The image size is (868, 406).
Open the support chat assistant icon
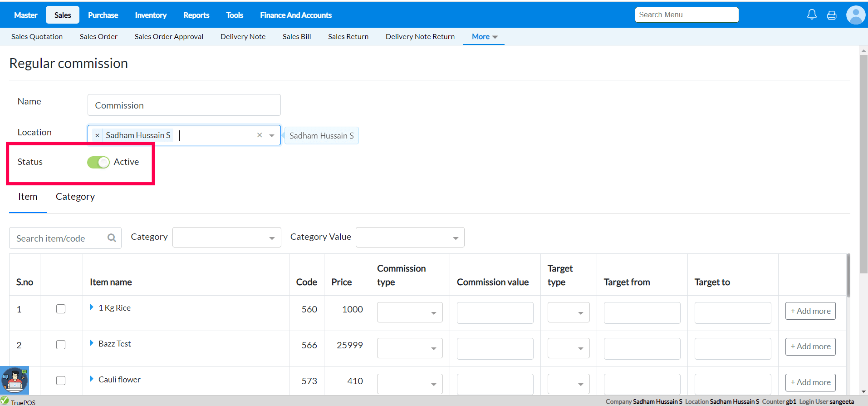[15, 380]
